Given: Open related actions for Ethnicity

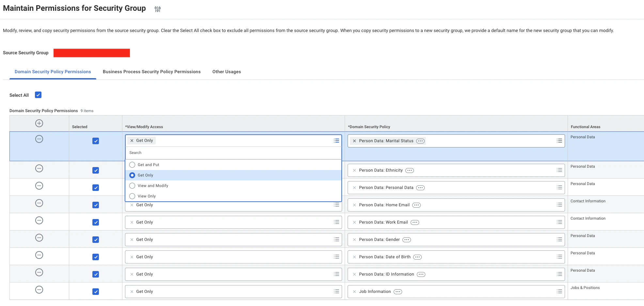Looking at the screenshot, I should pyautogui.click(x=410, y=170).
